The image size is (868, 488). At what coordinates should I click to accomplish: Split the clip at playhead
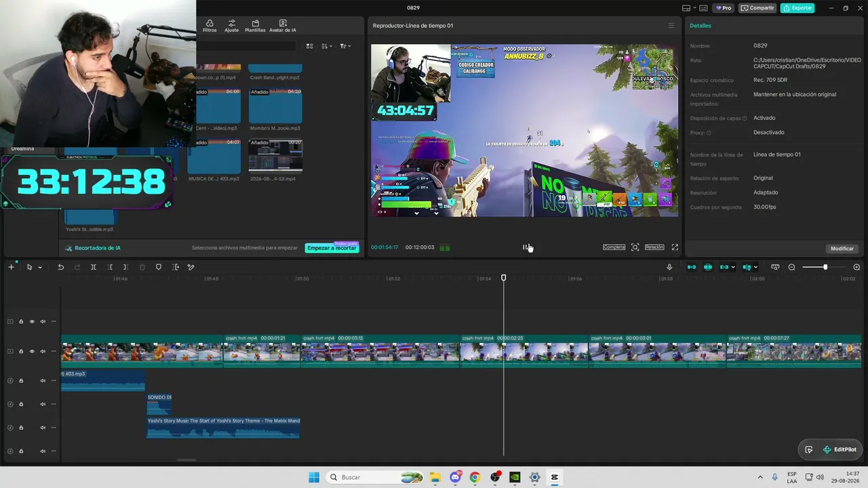click(94, 267)
